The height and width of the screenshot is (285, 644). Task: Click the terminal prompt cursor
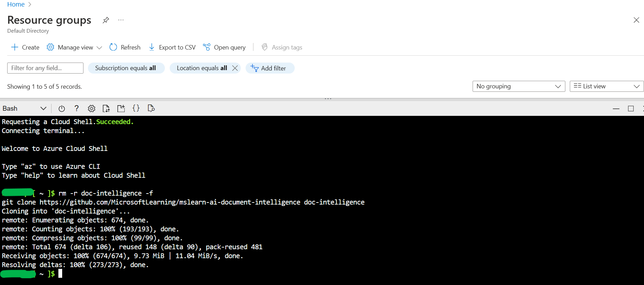coord(60,274)
